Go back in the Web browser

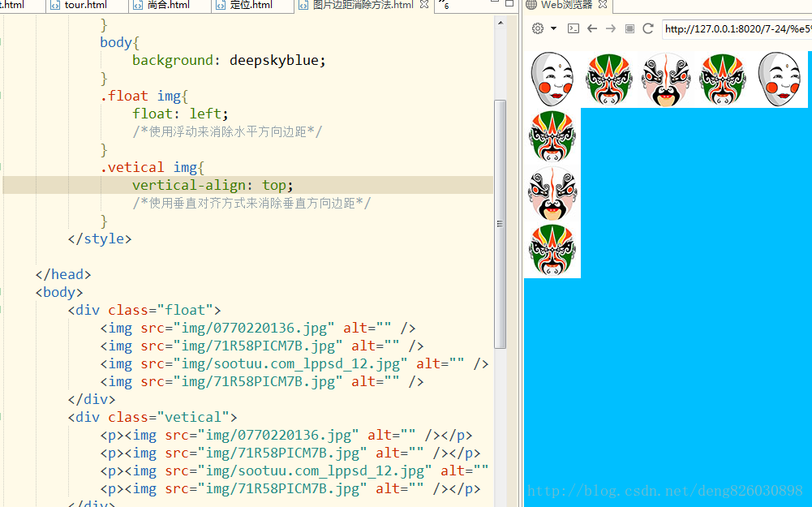[x=592, y=28]
